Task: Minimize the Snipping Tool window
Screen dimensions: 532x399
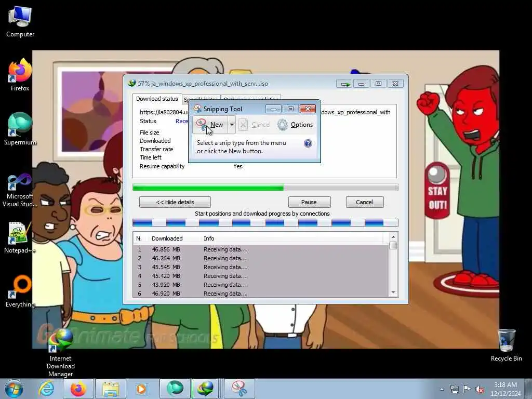Action: click(x=273, y=109)
